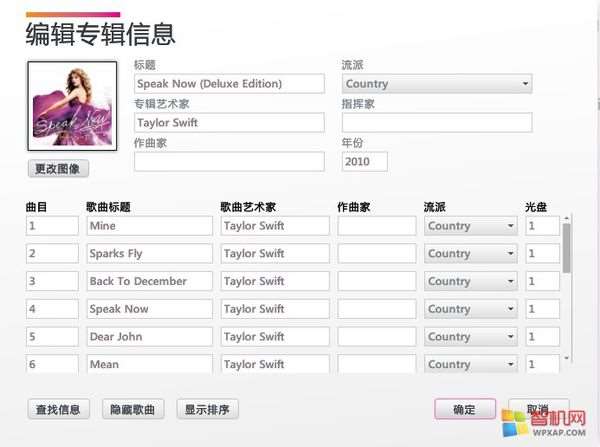The image size is (600, 447).
Task: Expand genre dropdown for track Mine
Action: tap(471, 226)
